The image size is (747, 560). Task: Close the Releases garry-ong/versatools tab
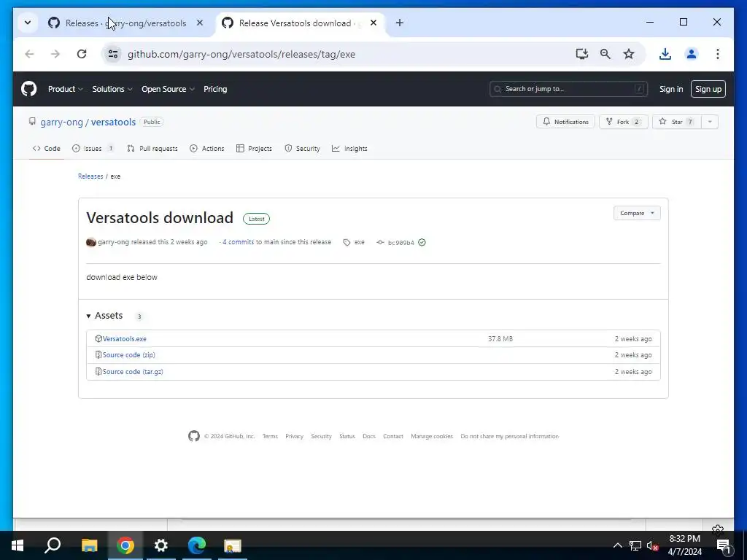pyautogui.click(x=200, y=23)
